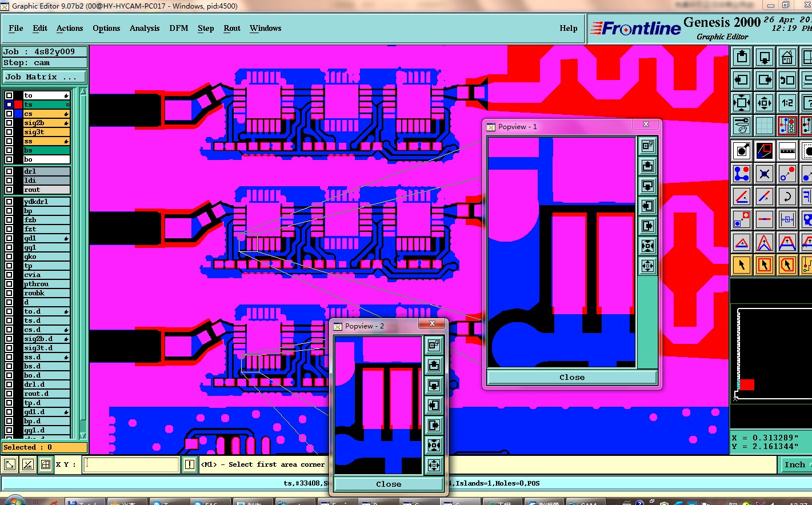Click the 1:2 zoom ratio icon
812x505 pixels.
click(x=787, y=103)
